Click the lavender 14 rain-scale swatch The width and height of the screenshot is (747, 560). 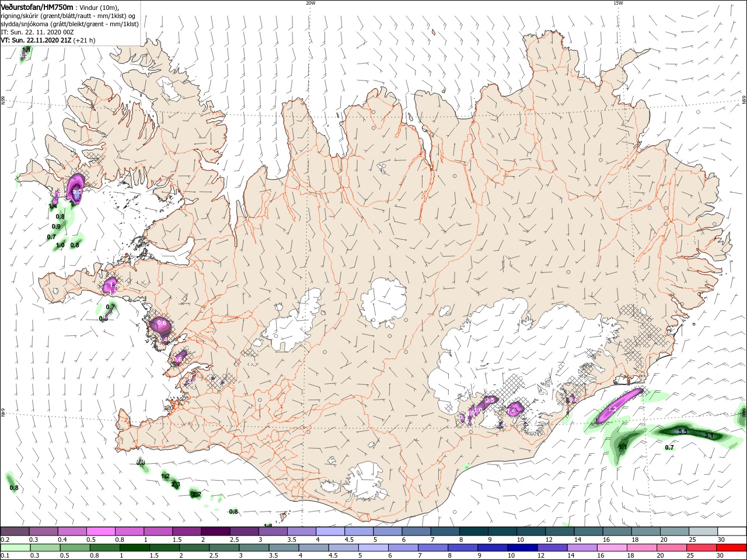tap(581, 548)
